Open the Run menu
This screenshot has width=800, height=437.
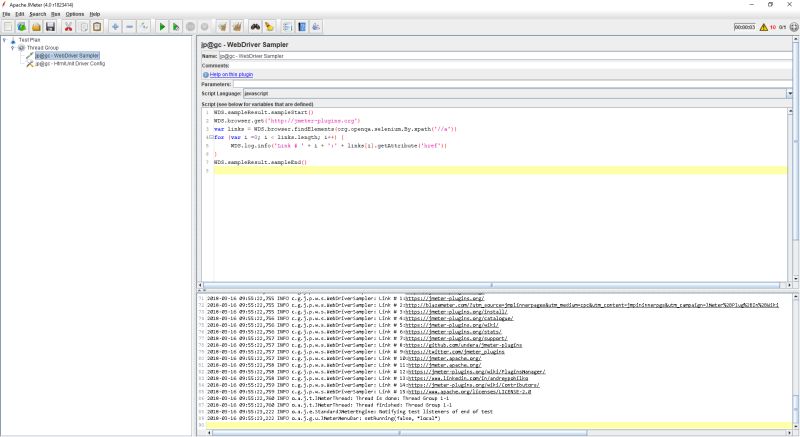click(x=56, y=14)
